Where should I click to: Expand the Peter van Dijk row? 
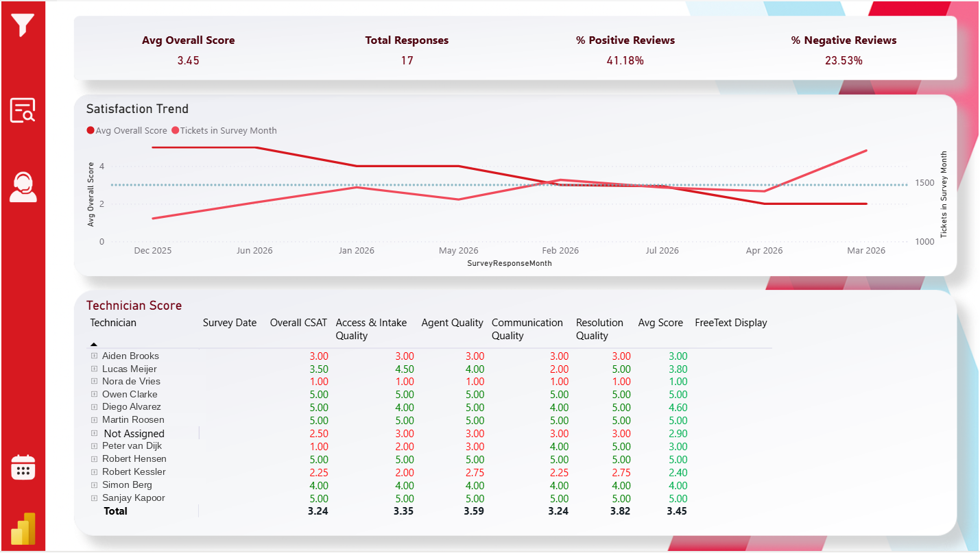point(94,446)
